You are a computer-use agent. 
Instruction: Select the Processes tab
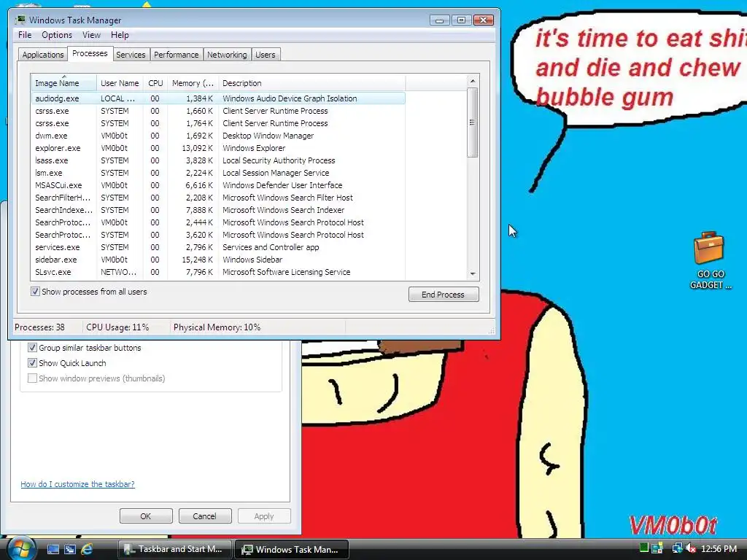point(90,53)
